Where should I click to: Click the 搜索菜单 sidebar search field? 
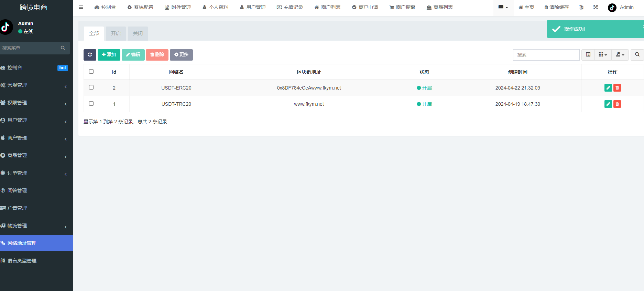pos(29,48)
